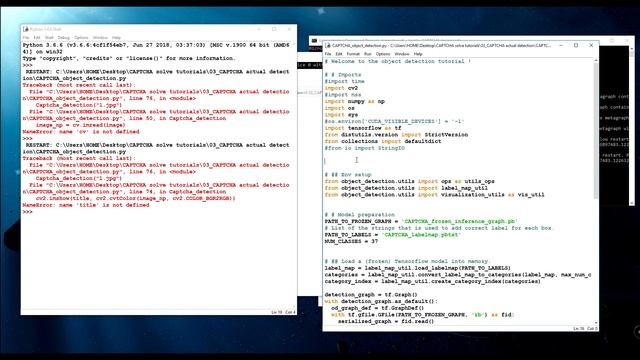640x360 pixels.
Task: Click the Python Shell status bar line/column indicator
Action: point(283,312)
